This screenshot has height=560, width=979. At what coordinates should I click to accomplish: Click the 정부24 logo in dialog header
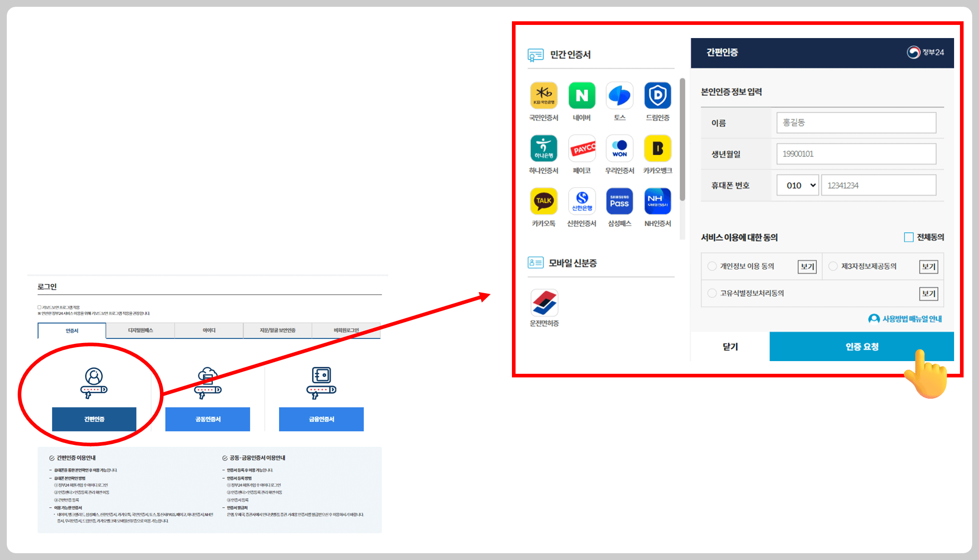click(925, 53)
